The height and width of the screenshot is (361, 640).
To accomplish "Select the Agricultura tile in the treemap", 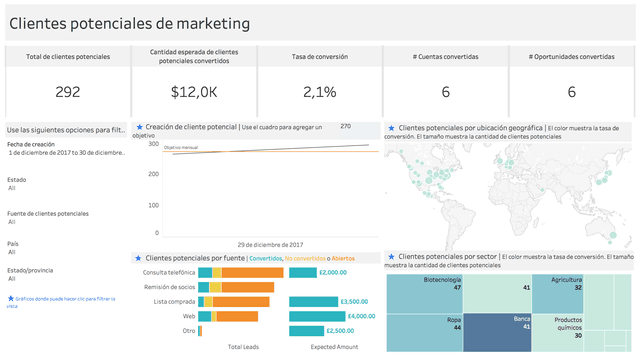I will pyautogui.click(x=558, y=294).
